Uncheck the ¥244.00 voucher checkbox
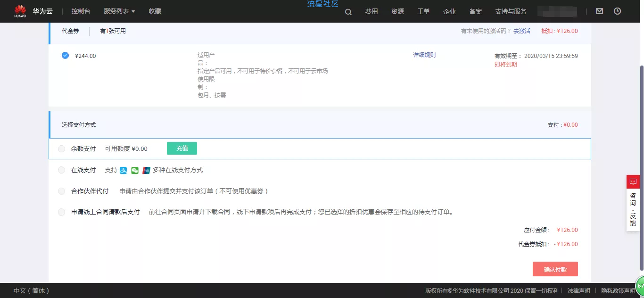Viewport: 644px width, 298px height. coord(65,55)
